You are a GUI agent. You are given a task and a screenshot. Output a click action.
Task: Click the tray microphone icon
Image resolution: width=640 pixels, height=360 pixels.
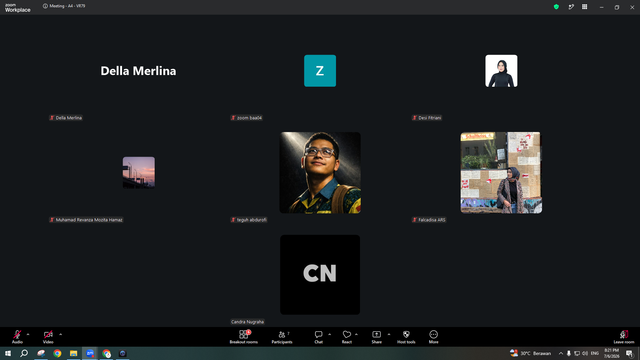tap(569, 353)
